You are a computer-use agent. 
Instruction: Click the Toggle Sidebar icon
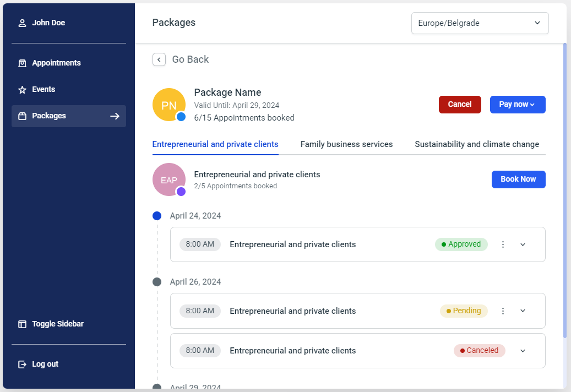pyautogui.click(x=22, y=324)
